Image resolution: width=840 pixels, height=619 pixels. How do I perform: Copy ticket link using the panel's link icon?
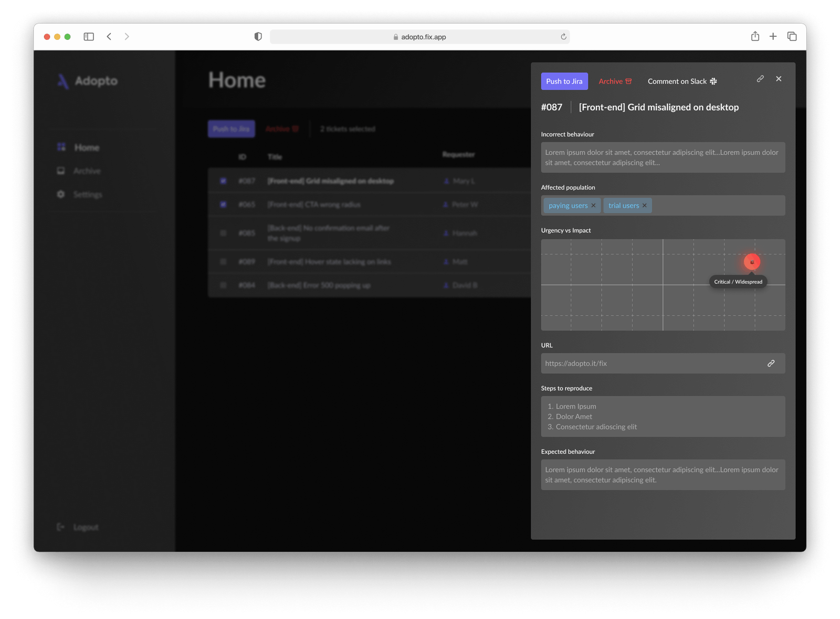[760, 79]
